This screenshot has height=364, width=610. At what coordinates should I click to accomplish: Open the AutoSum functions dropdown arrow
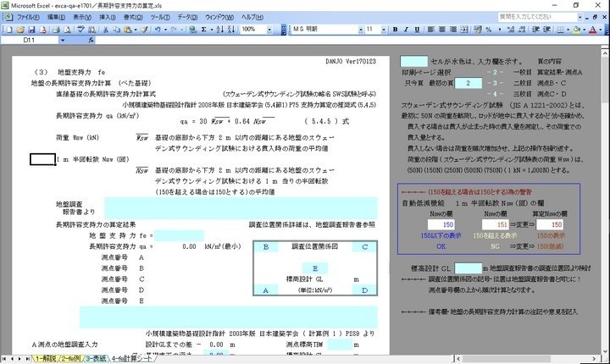tap(212, 30)
